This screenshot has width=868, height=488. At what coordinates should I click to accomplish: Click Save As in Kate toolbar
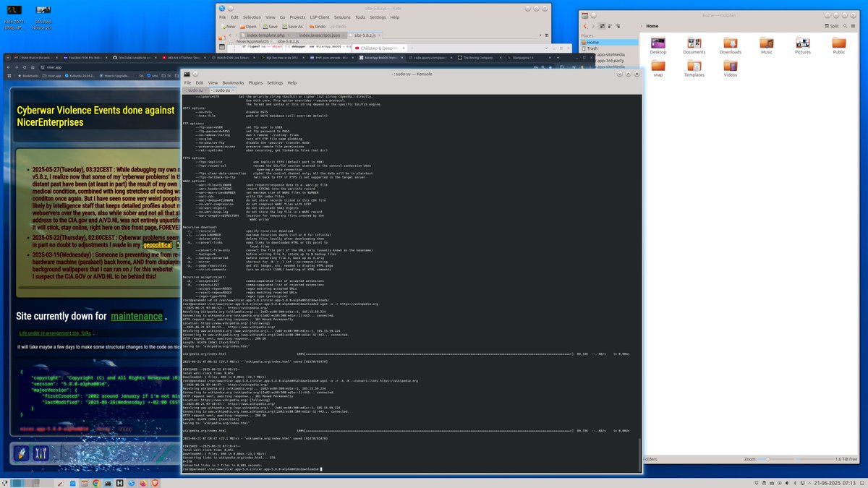pyautogui.click(x=292, y=26)
